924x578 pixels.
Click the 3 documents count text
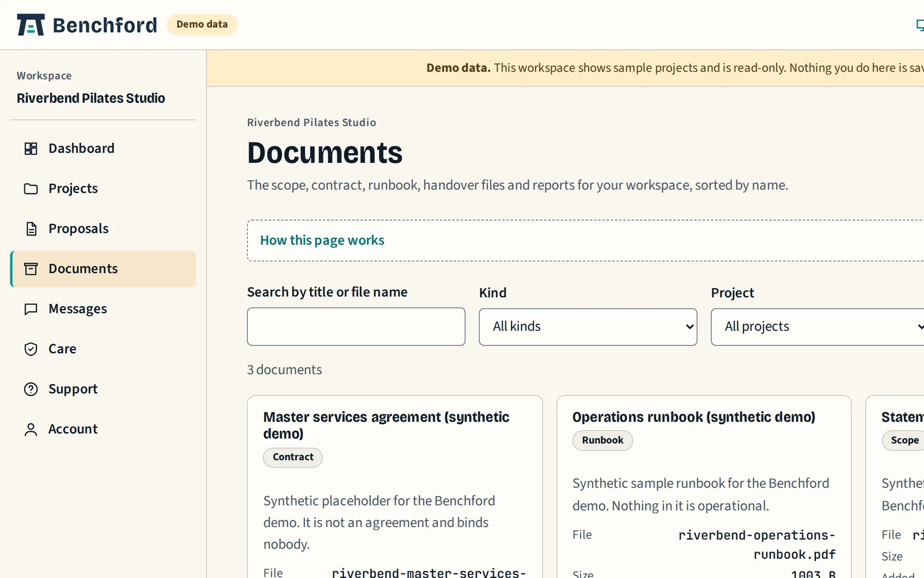[x=284, y=370]
